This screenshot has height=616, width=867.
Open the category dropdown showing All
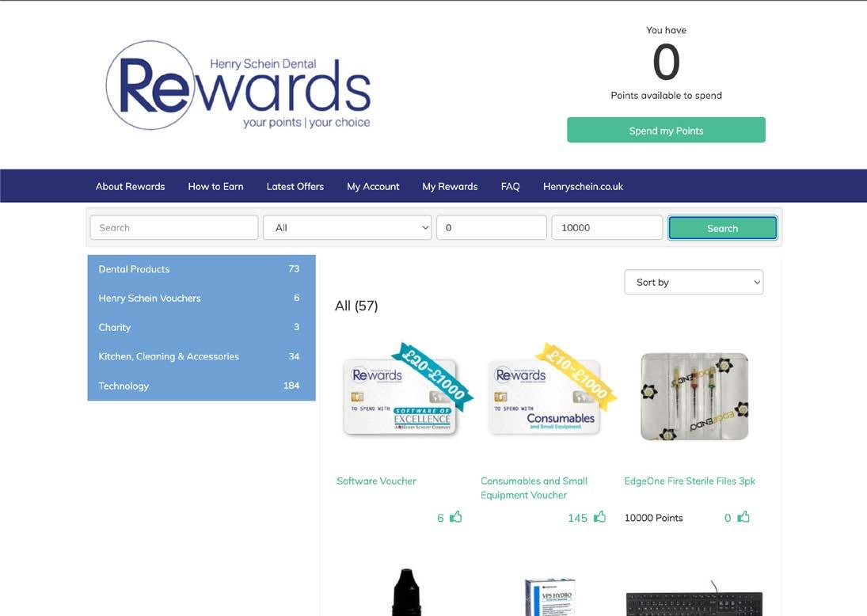pos(348,227)
